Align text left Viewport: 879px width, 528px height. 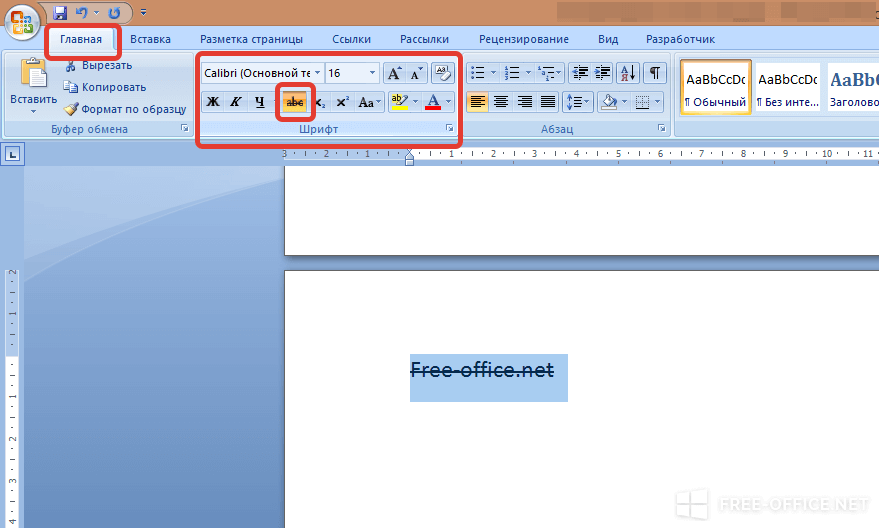(x=478, y=102)
